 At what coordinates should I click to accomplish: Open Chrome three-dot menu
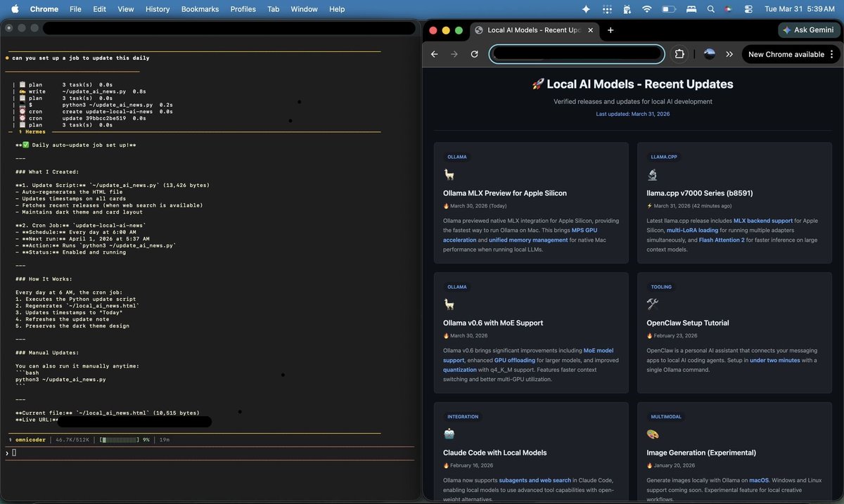tap(832, 54)
